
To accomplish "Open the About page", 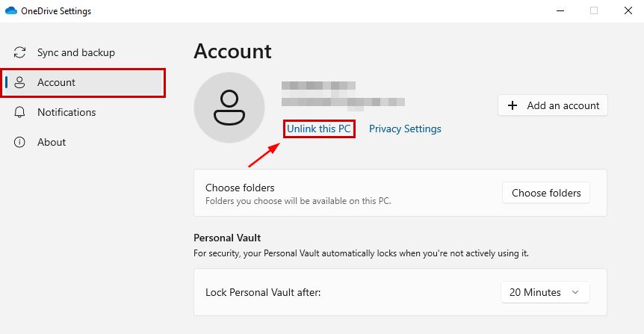I will [52, 143].
